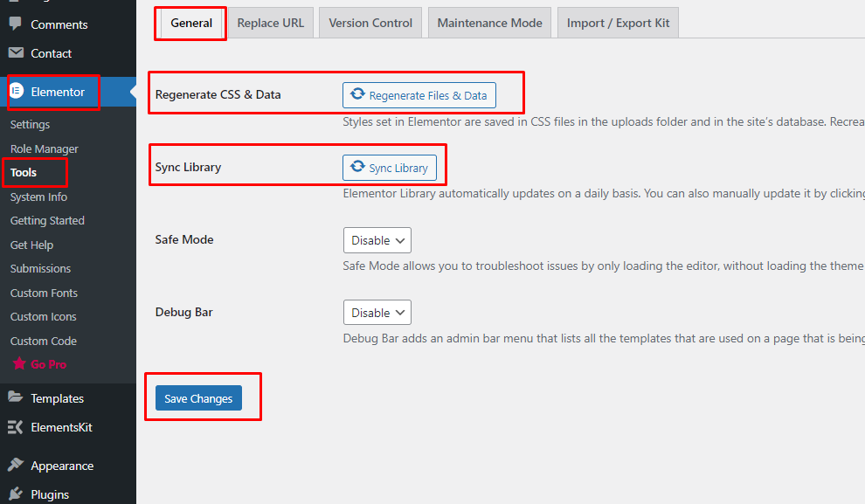Viewport: 865px width, 504px height.
Task: Click the 'Styles set in Elementor' description
Action: click(x=604, y=122)
